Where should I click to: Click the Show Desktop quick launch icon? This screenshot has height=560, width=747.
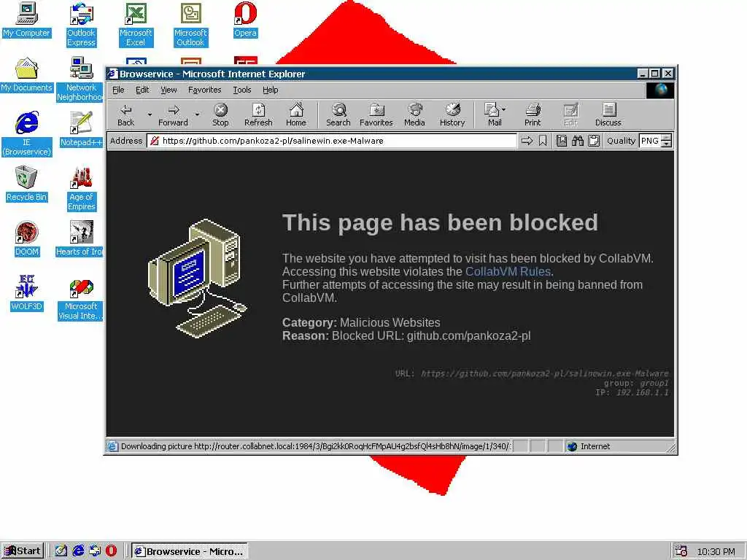[x=61, y=551]
